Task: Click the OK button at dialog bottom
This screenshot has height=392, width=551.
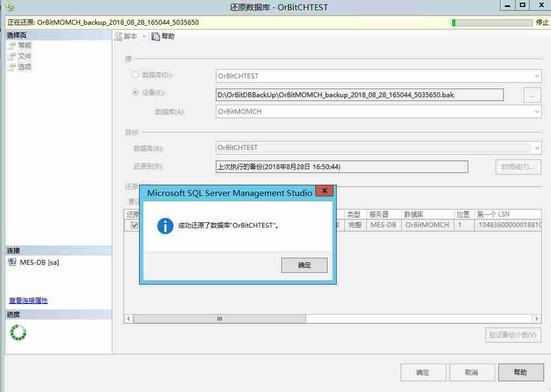Action: (423, 372)
